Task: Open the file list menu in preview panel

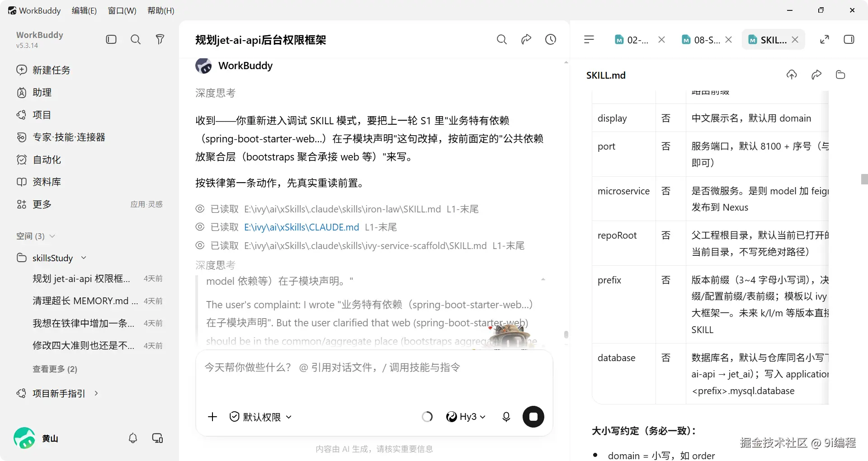Action: click(x=589, y=40)
